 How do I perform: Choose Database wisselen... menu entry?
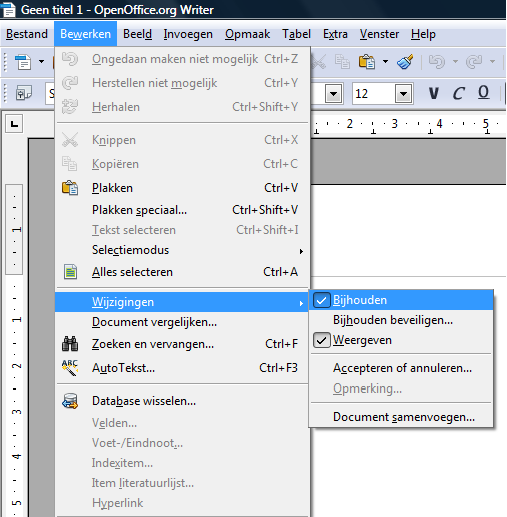click(x=182, y=401)
